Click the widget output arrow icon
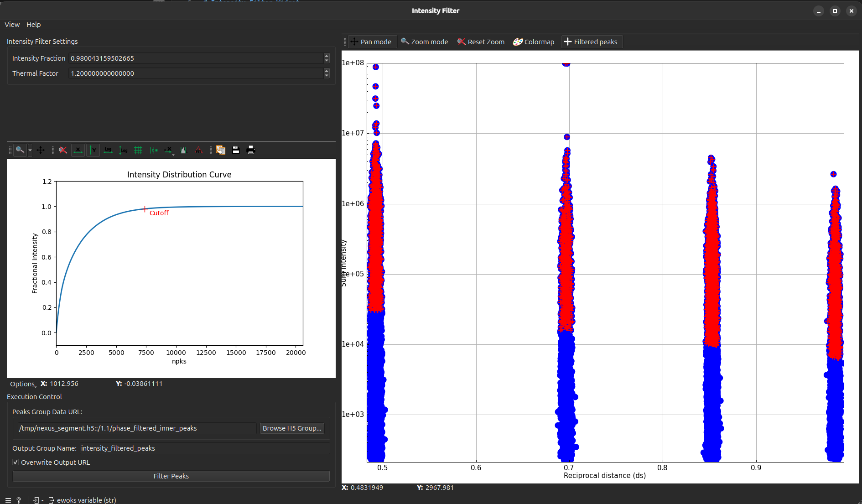 coord(51,500)
